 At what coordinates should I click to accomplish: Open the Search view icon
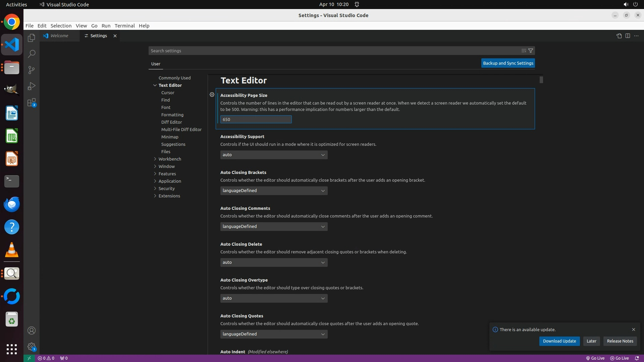coord(32,54)
